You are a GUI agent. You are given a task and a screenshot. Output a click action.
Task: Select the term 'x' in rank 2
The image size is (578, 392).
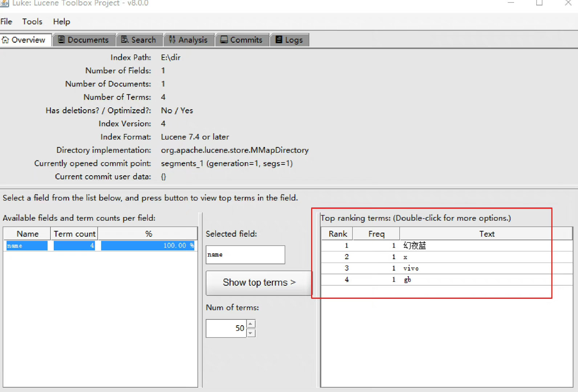click(447, 257)
